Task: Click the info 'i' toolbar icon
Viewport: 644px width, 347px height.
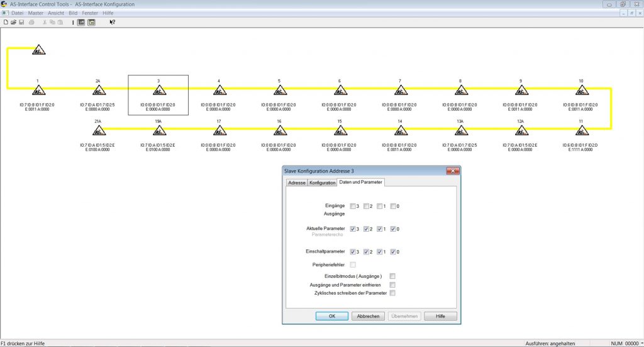Action: coord(72,22)
